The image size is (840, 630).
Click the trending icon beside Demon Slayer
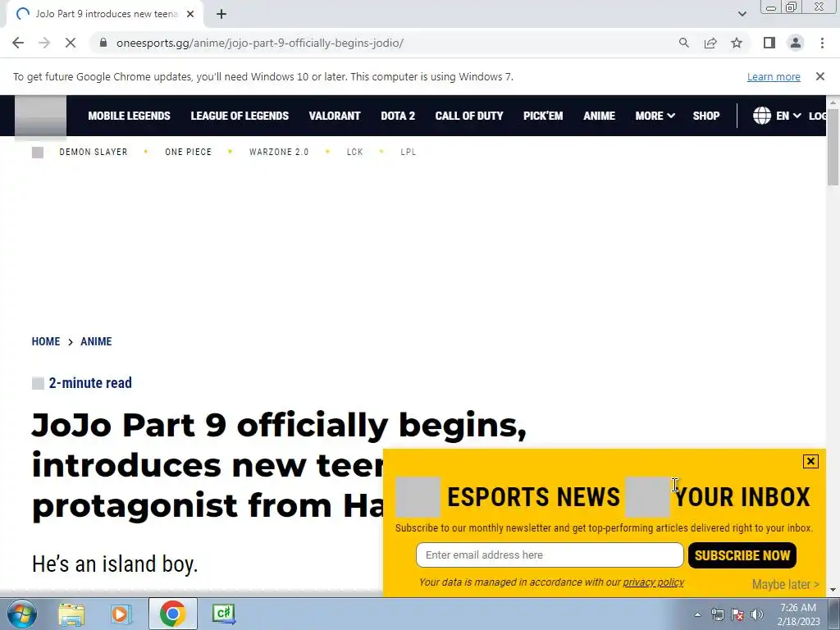(38, 152)
